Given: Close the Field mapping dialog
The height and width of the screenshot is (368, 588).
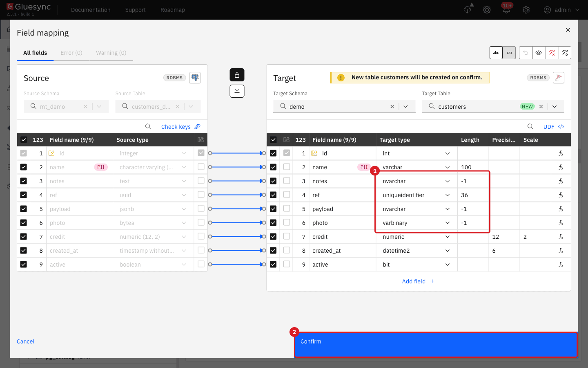Looking at the screenshot, I should pos(568,30).
